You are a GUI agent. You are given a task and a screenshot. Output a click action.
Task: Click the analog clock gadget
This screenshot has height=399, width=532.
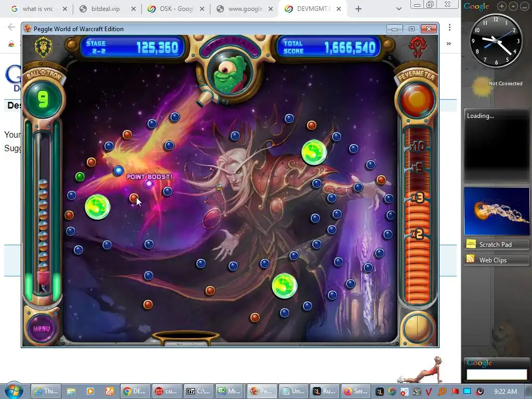pyautogui.click(x=496, y=41)
